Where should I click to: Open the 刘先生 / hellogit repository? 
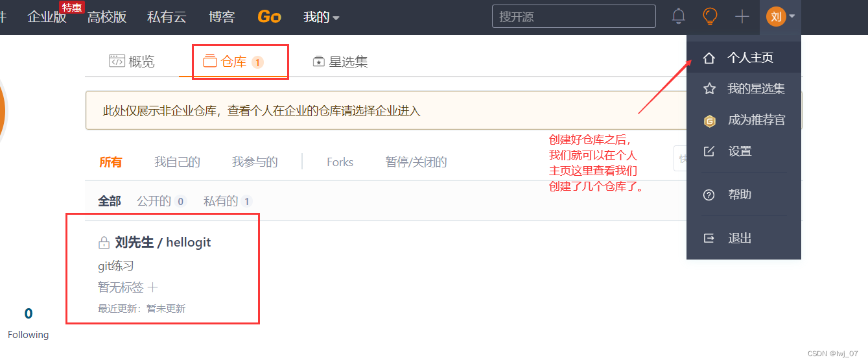(x=163, y=243)
